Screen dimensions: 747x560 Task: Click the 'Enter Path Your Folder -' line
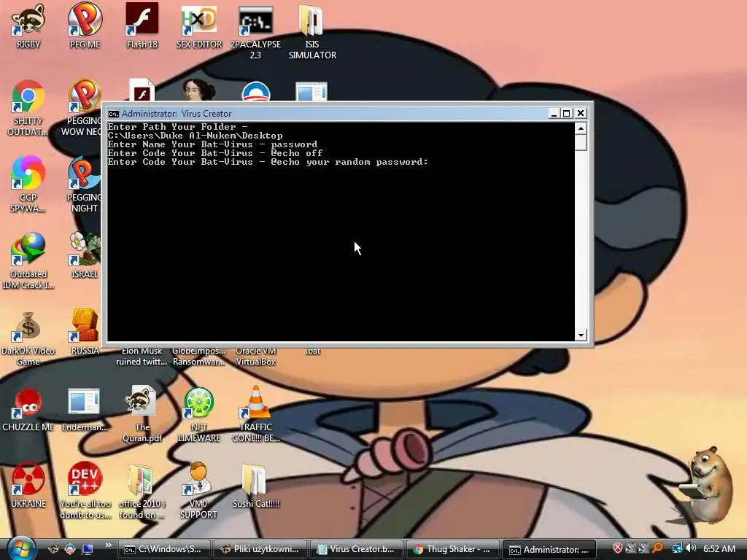point(178,127)
